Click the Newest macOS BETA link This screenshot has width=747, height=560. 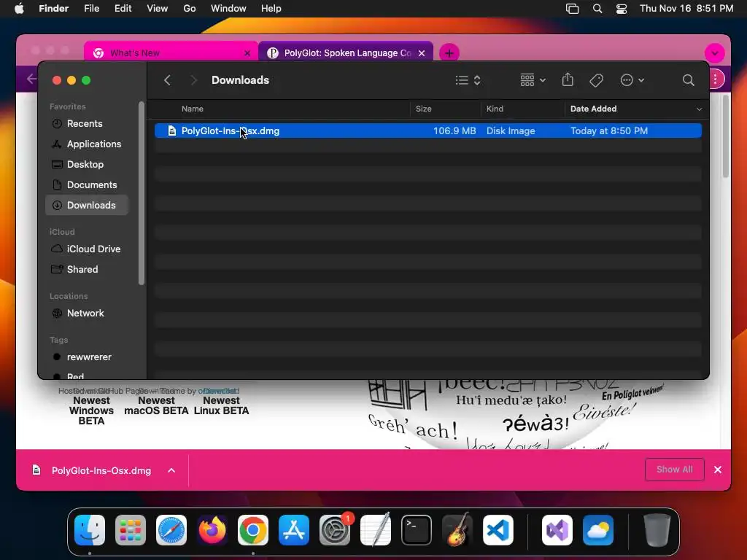tap(156, 405)
